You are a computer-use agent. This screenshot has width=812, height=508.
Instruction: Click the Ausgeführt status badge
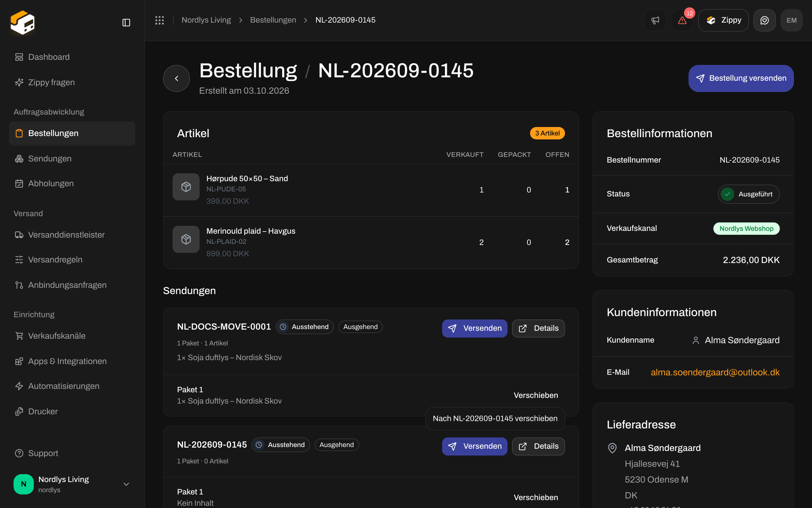749,194
